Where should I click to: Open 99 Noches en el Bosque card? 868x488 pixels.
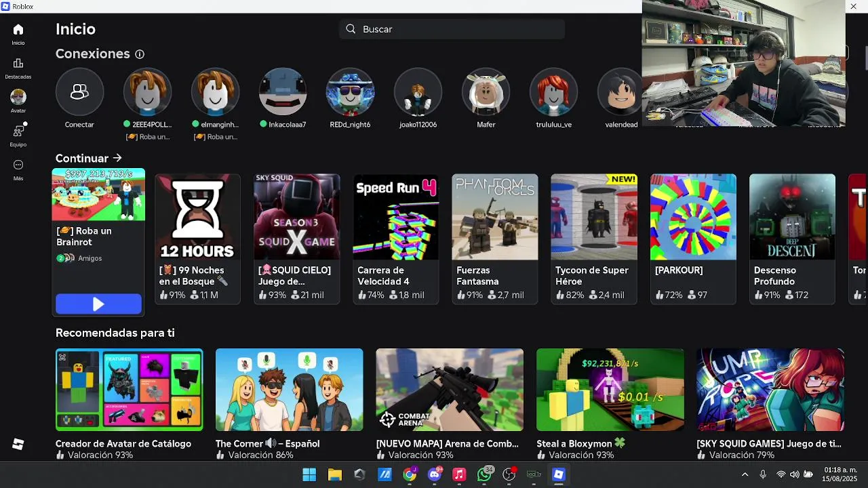[197, 239]
